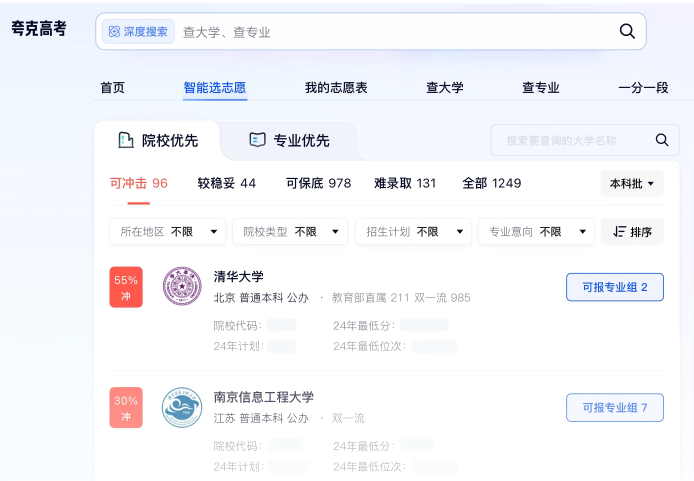Select 可冲击 96 filter
This screenshot has height=481, width=694.
coord(139,183)
